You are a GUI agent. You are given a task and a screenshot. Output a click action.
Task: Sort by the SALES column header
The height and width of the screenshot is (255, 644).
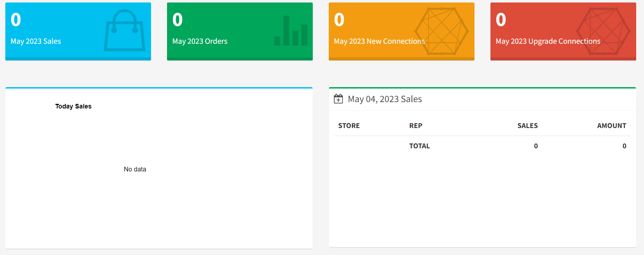(527, 126)
